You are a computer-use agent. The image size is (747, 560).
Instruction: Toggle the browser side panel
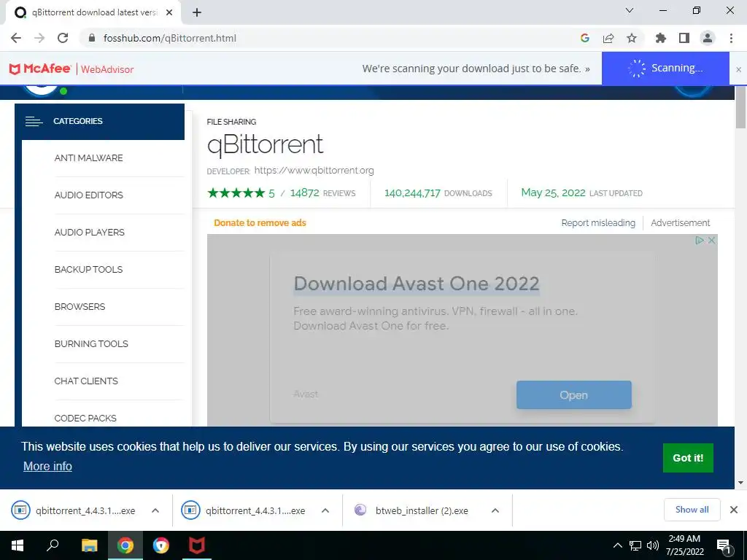[684, 38]
